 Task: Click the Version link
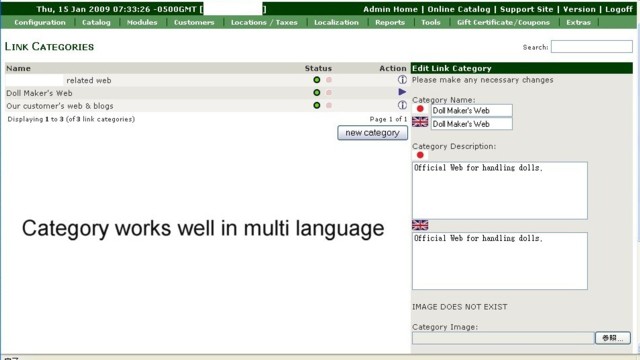(x=579, y=9)
